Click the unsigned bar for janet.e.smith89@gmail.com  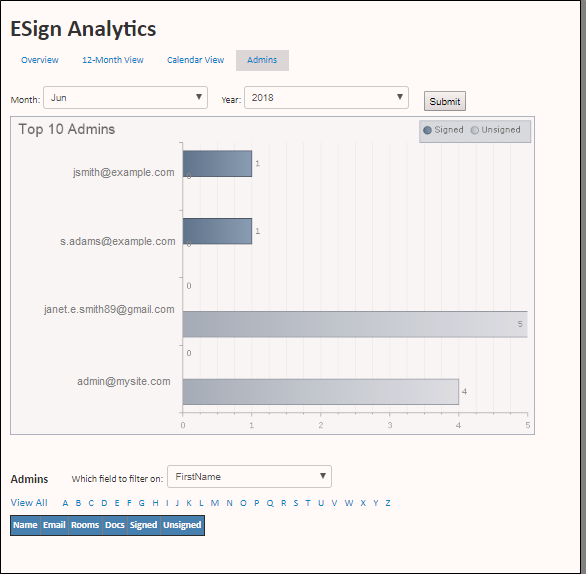coord(355,324)
